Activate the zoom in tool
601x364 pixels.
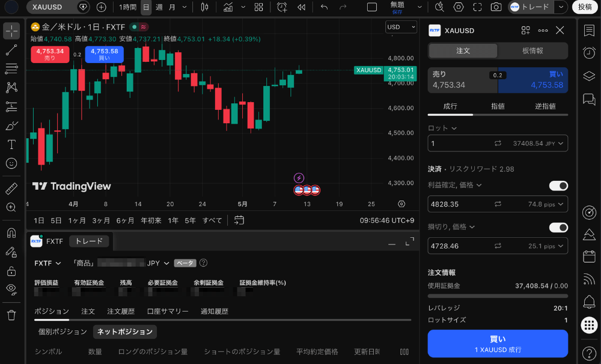pos(11,207)
